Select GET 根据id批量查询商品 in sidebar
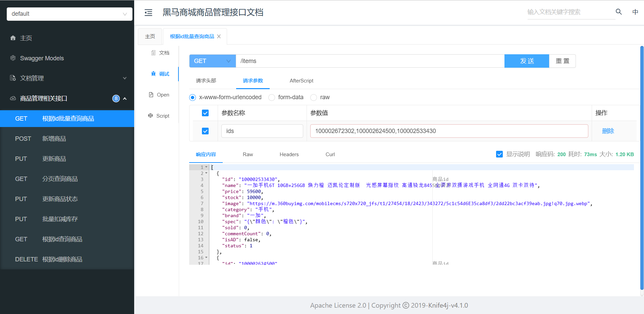The image size is (644, 314). 67,119
